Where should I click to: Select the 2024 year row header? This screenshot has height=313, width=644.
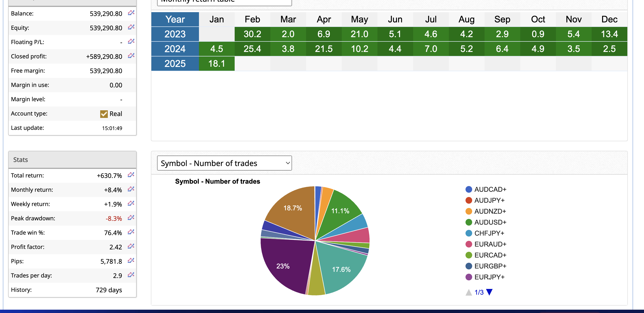175,49
